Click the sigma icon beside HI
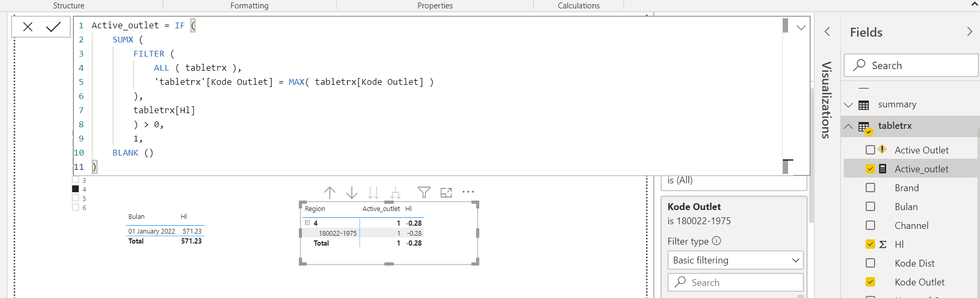Image resolution: width=980 pixels, height=298 pixels. [883, 245]
